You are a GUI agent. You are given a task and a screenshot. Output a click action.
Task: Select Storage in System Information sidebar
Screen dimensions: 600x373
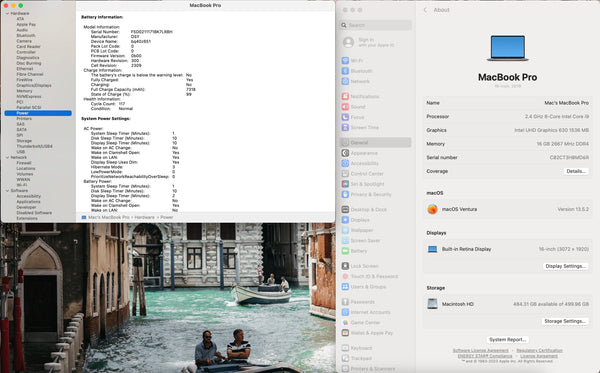pyautogui.click(x=24, y=141)
